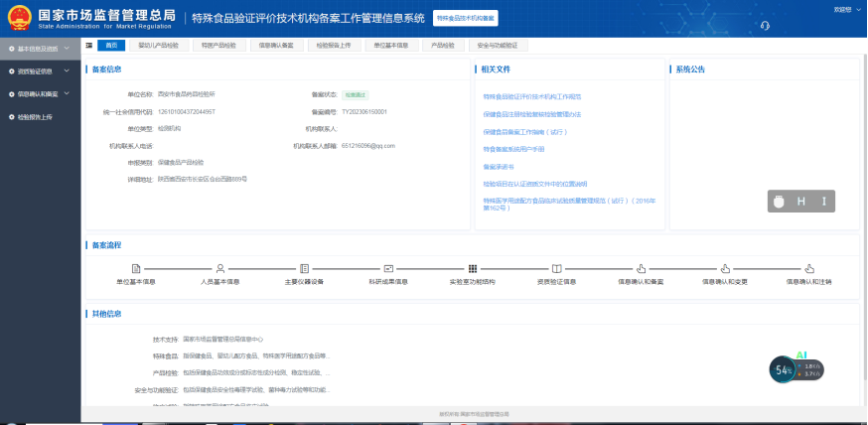Expand the 基本信息及资质 sidebar chevron
This screenshot has width=868, height=425.
[x=67, y=48]
